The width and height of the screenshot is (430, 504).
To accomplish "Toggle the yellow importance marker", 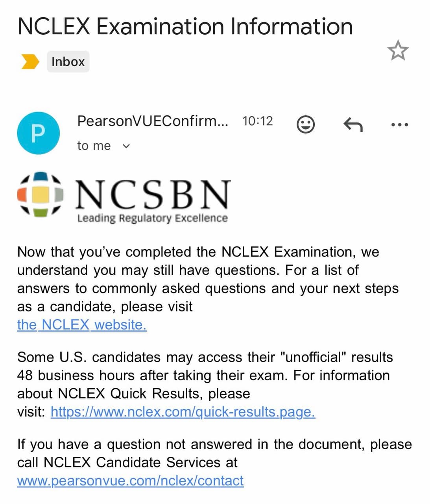I will point(30,62).
